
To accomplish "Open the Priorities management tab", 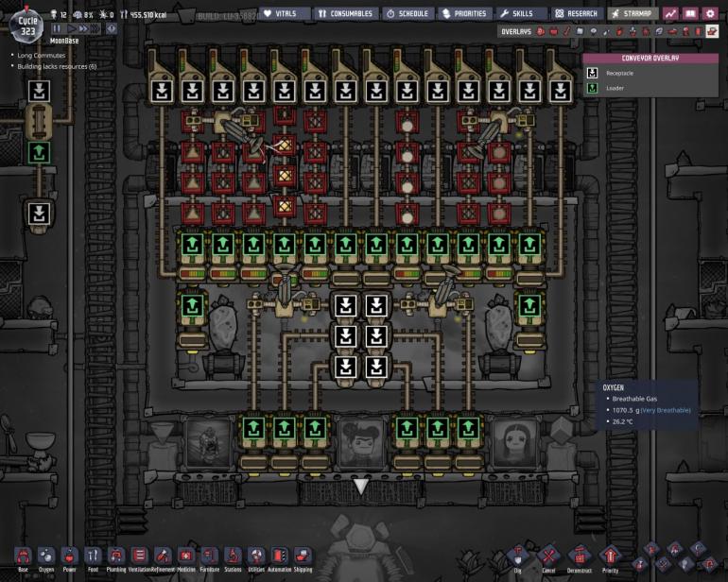I will coord(465,13).
